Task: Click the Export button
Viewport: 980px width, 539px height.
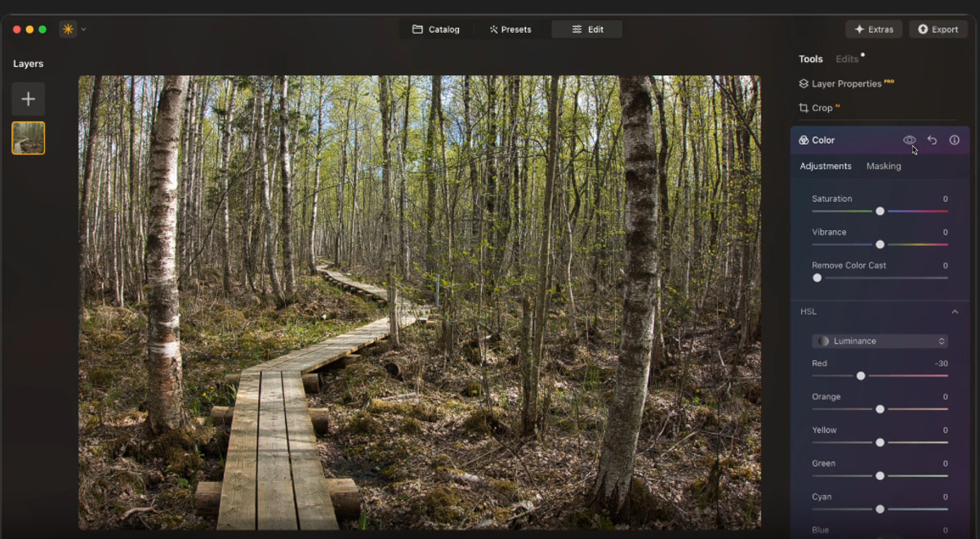Action: click(938, 29)
